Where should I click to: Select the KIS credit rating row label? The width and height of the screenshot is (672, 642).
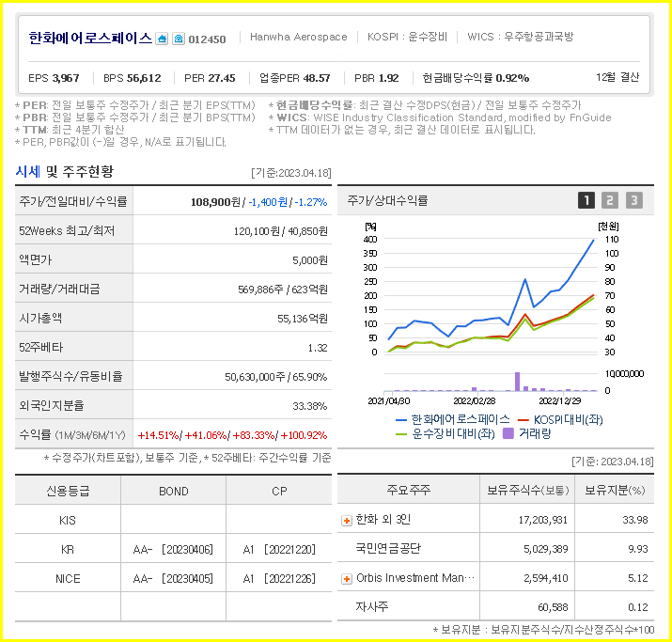68,521
